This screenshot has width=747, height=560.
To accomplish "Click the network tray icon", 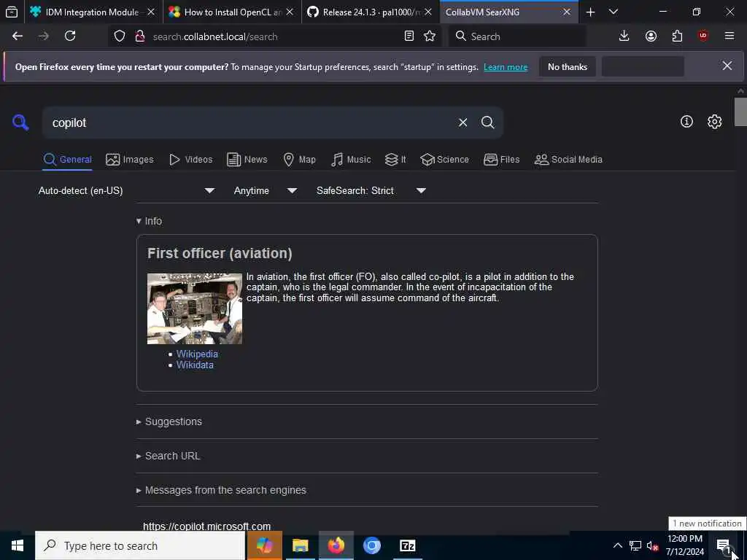I will 635,545.
